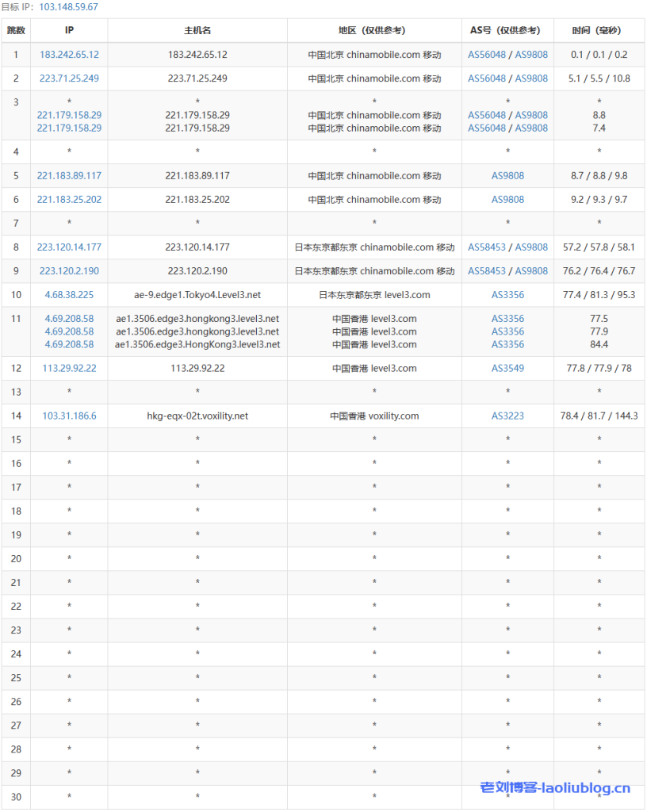
Task: Click IP address 183.242.65.12 in hop 1
Action: 69,55
